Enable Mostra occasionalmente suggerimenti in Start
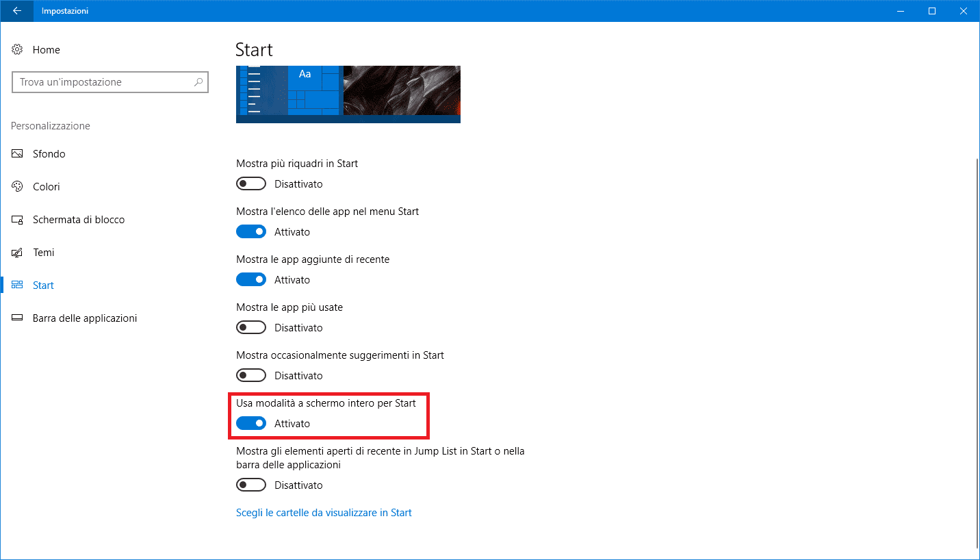Image resolution: width=980 pixels, height=560 pixels. pyautogui.click(x=251, y=376)
